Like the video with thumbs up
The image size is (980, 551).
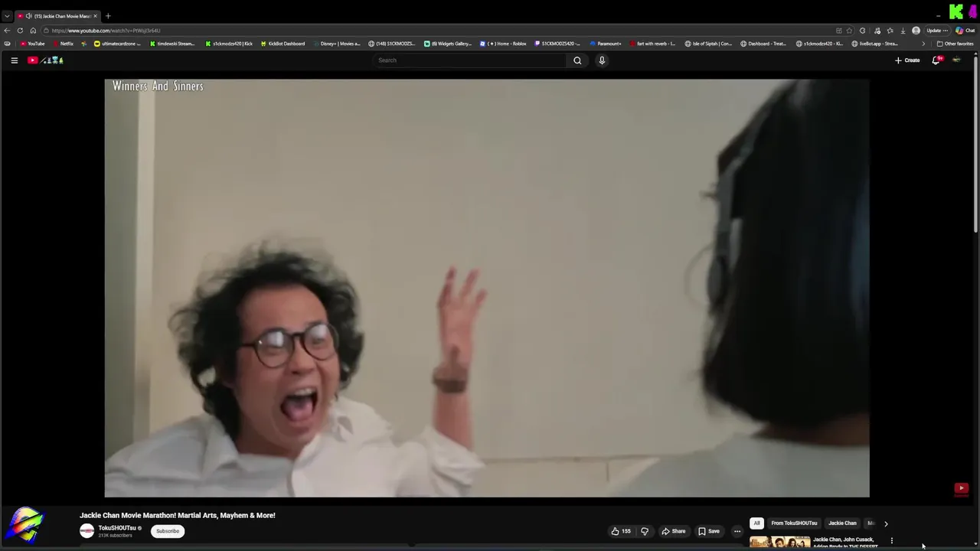tap(621, 531)
